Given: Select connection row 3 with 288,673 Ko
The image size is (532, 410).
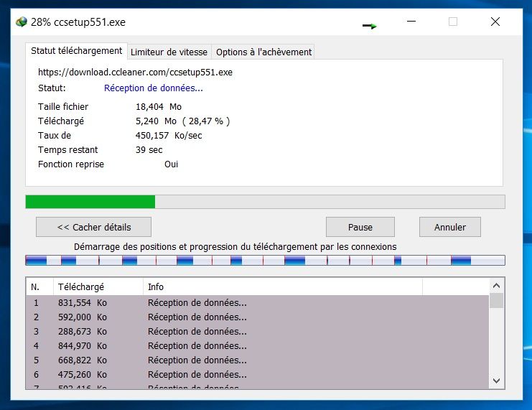Looking at the screenshot, I should (258, 331).
